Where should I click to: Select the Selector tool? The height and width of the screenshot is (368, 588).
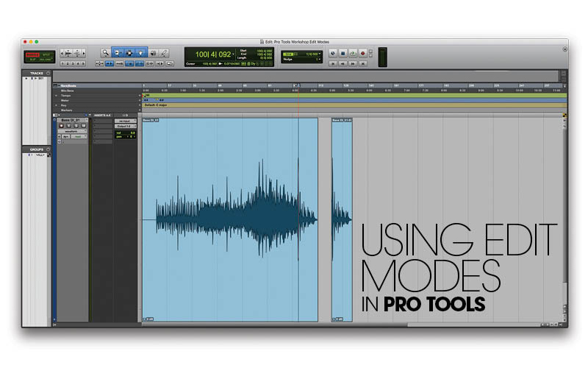coord(129,53)
